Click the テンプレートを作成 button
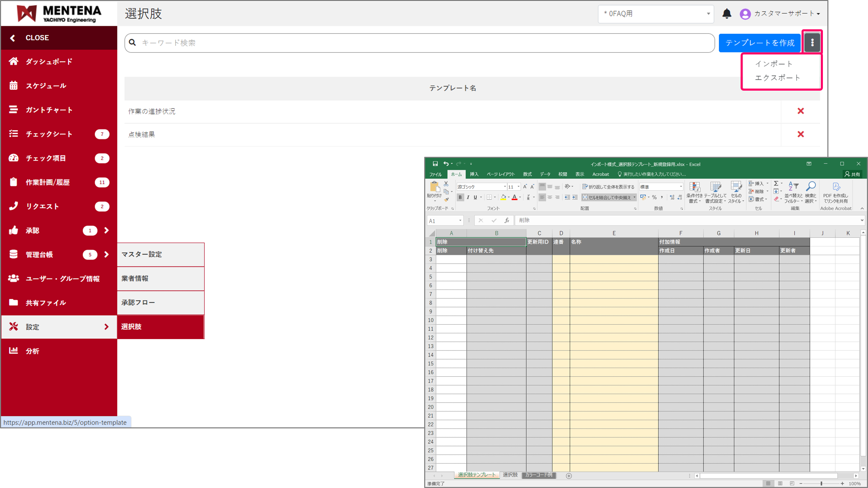868x488 pixels. [760, 43]
